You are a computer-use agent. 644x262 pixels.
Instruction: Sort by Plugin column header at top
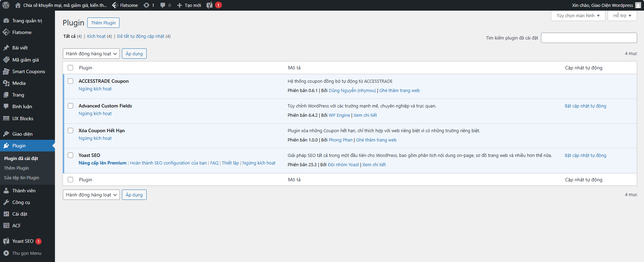click(x=86, y=68)
